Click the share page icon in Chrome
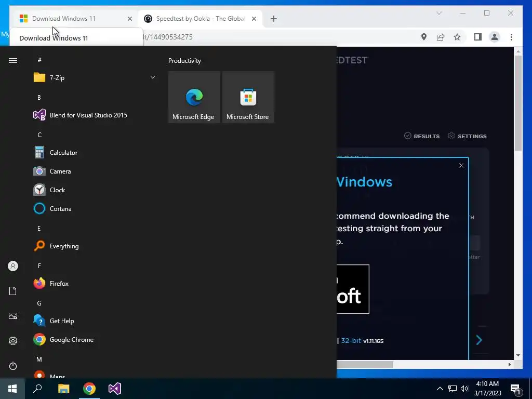This screenshot has height=399, width=532. coord(441,37)
